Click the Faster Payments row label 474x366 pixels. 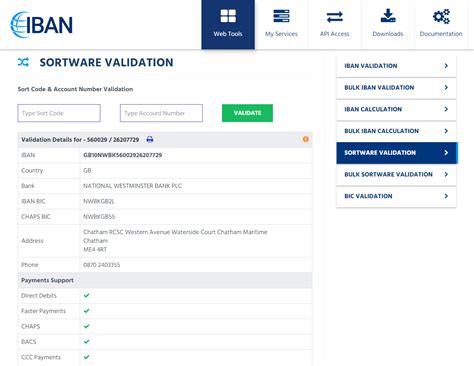pyautogui.click(x=43, y=311)
